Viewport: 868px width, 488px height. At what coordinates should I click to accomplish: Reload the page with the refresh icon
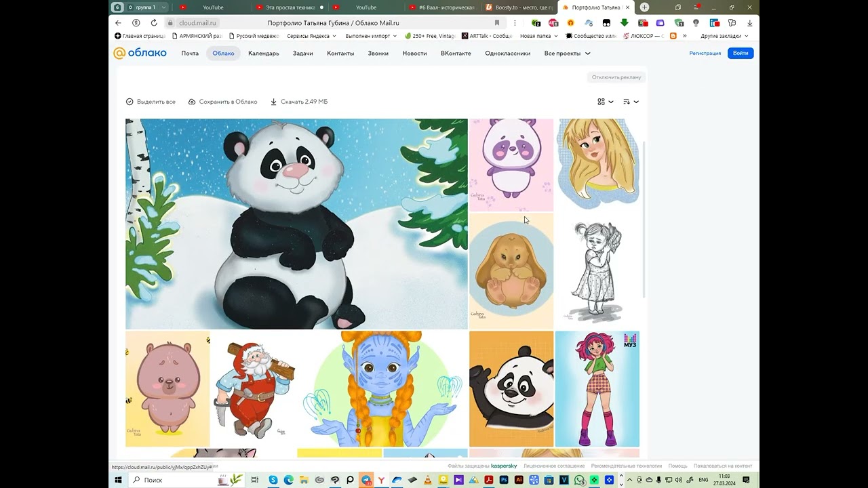point(154,22)
